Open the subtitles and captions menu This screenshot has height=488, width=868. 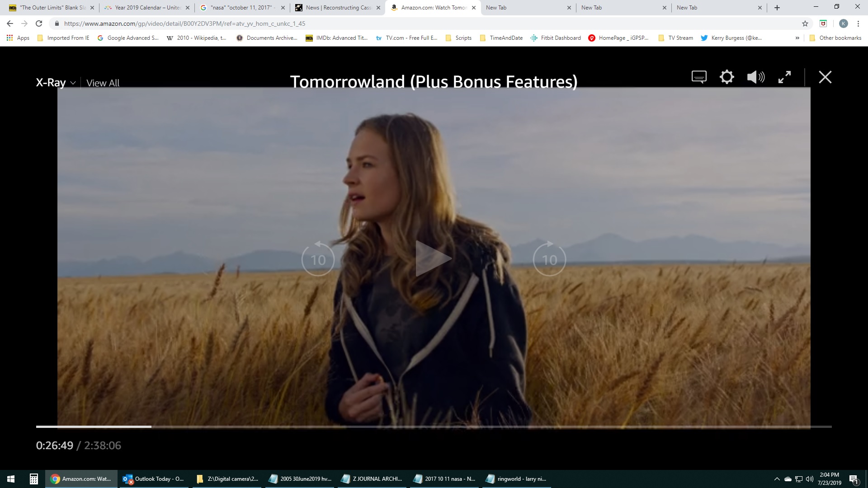699,77
